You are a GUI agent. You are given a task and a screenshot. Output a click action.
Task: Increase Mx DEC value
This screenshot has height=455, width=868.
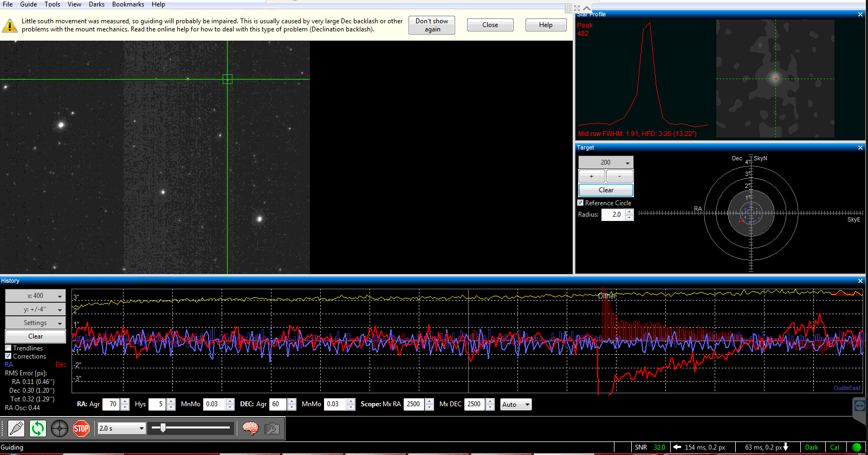click(x=490, y=401)
